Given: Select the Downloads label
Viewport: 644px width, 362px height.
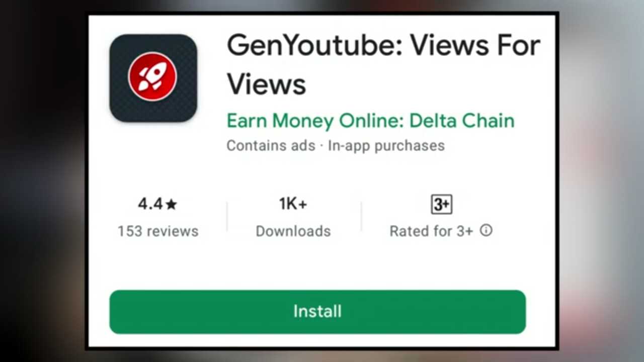Looking at the screenshot, I should coord(293,231).
